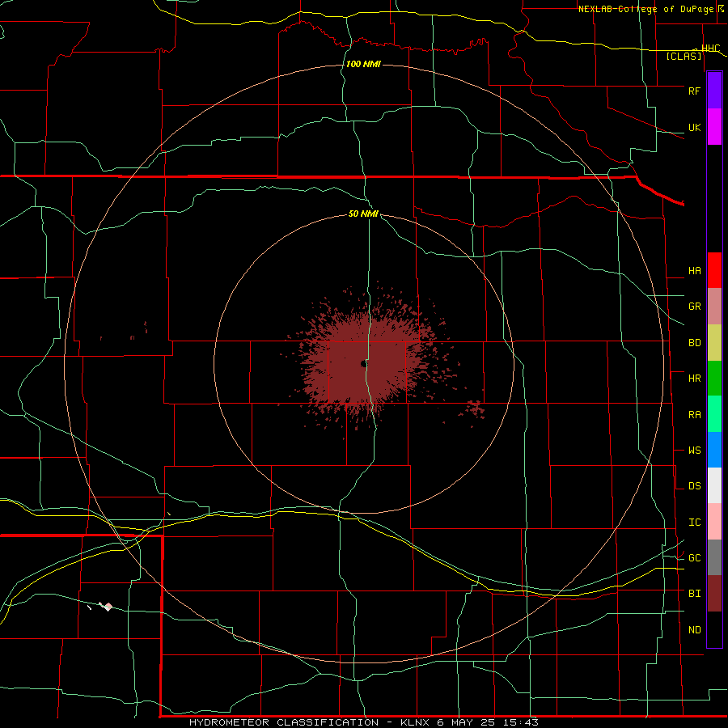Image resolution: width=728 pixels, height=728 pixels.
Task: Click the KLNX radar site identifier
Action: pyautogui.click(x=415, y=722)
